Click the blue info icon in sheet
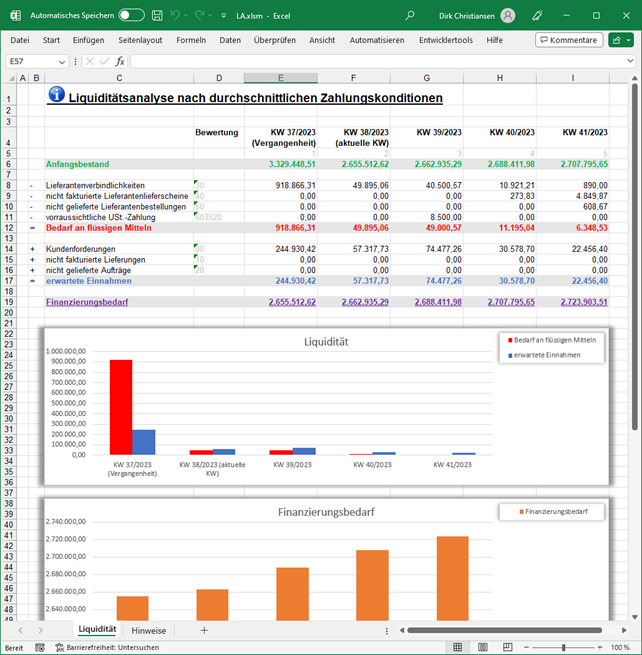Image resolution: width=642 pixels, height=655 pixels. [56, 95]
